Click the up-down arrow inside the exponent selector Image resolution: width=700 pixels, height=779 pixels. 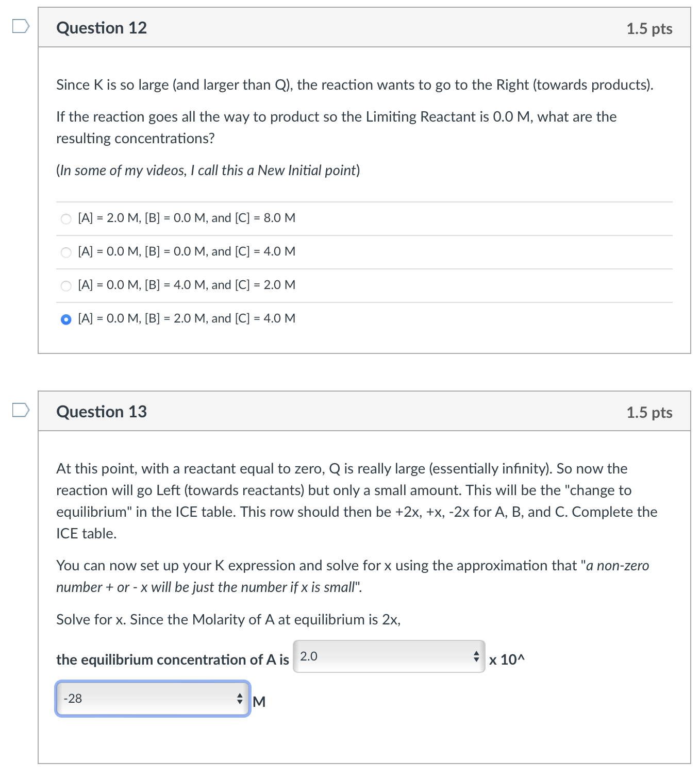(240, 699)
